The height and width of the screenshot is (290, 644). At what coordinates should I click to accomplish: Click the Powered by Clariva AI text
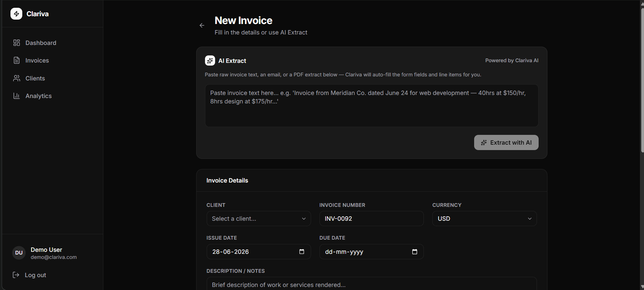coord(512,61)
